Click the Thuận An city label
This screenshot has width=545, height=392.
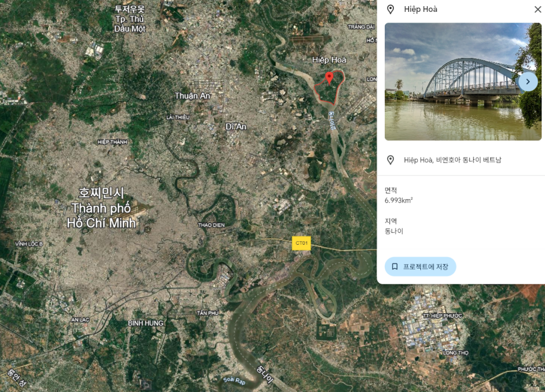click(192, 96)
